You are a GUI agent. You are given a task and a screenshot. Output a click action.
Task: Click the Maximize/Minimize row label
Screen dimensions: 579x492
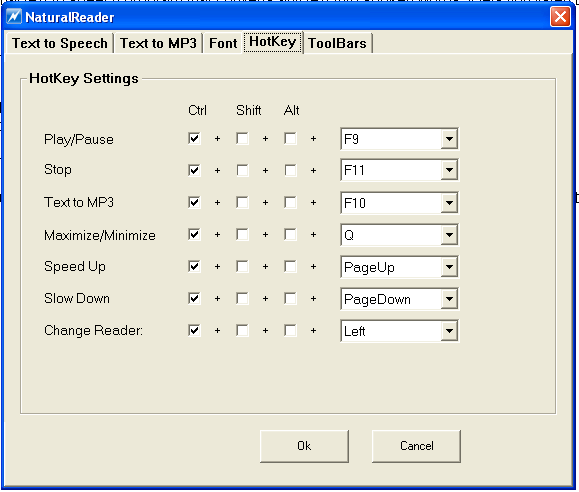point(100,235)
